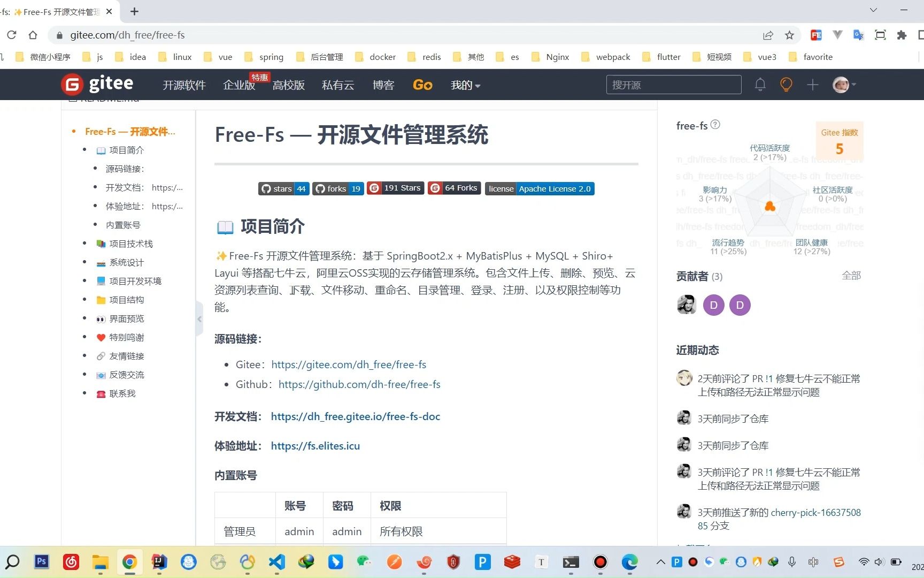Open the Nginx bookmark folder
Viewport: 924px width, 578px height.
click(550, 57)
